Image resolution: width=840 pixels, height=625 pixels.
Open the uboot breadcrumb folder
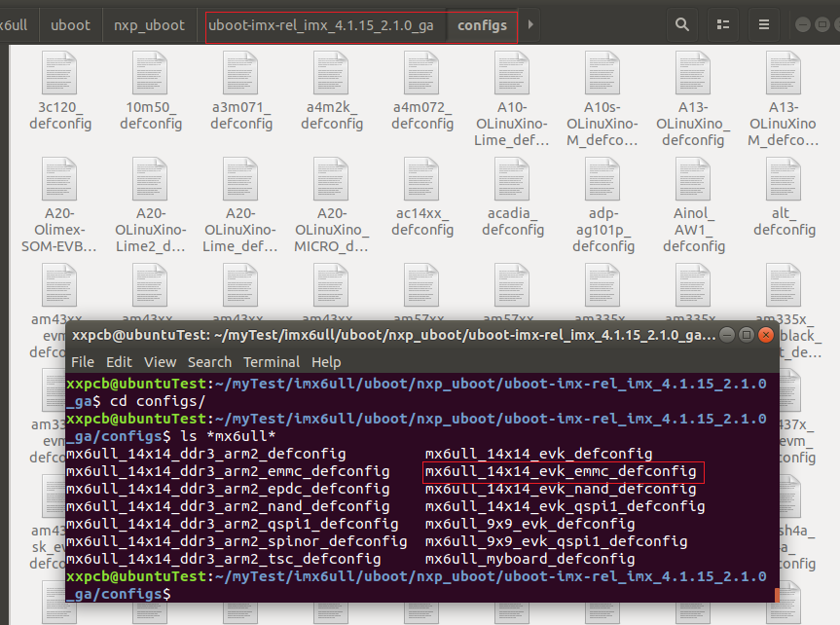71,25
